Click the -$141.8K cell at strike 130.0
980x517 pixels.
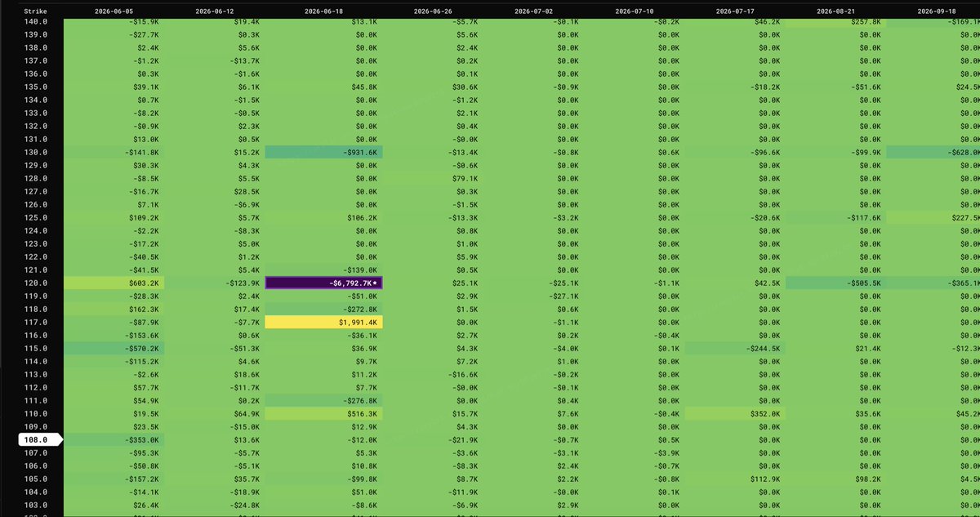114,152
